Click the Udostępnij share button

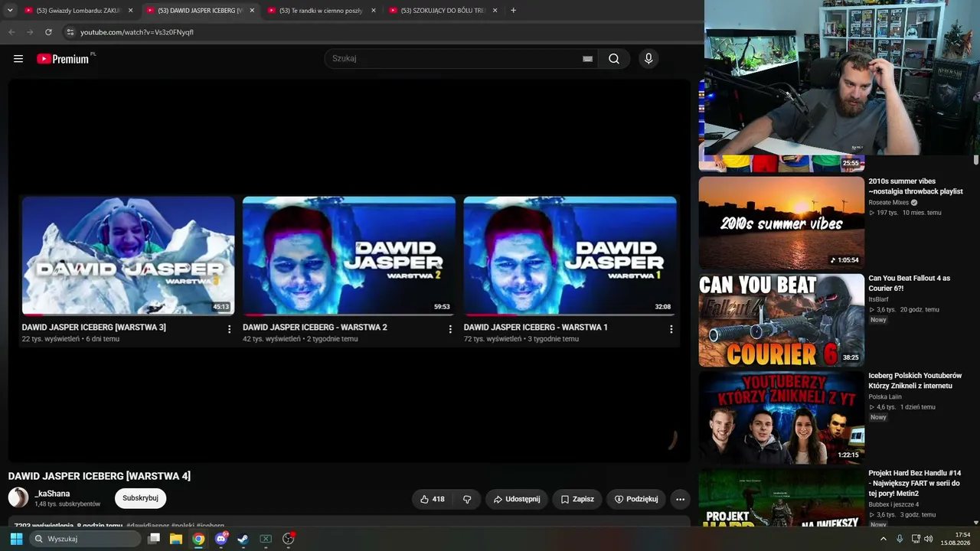click(517, 499)
